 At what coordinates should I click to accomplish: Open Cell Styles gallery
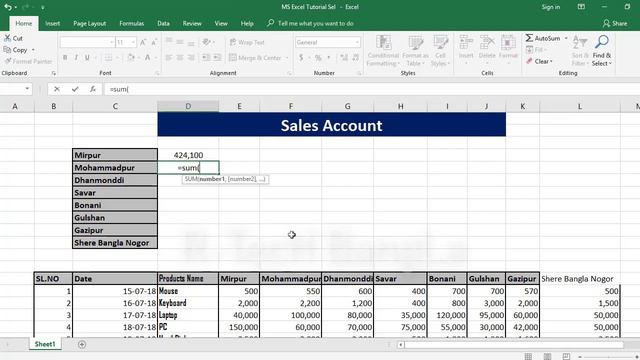point(440,51)
